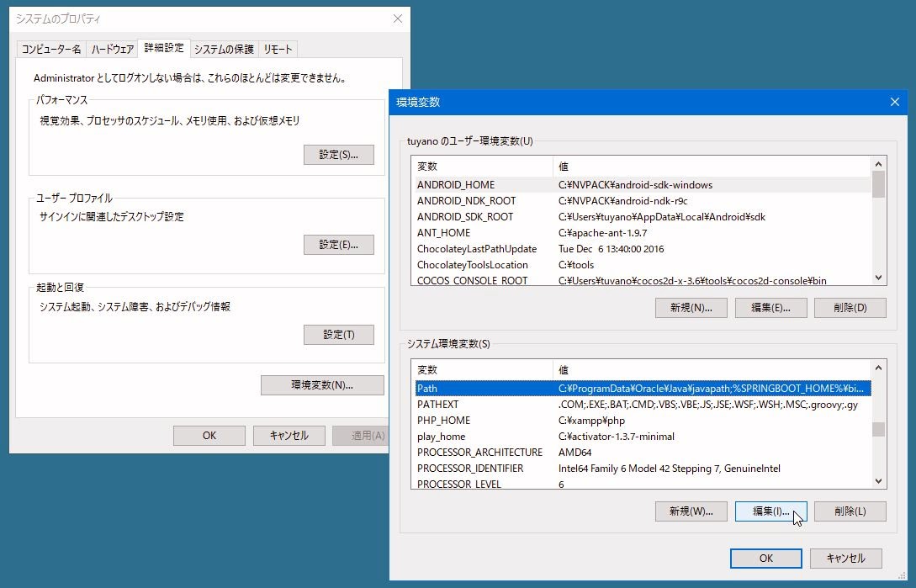This screenshot has height=588, width=916.
Task: Delete system variable with 削除(L) button
Action: click(x=850, y=511)
